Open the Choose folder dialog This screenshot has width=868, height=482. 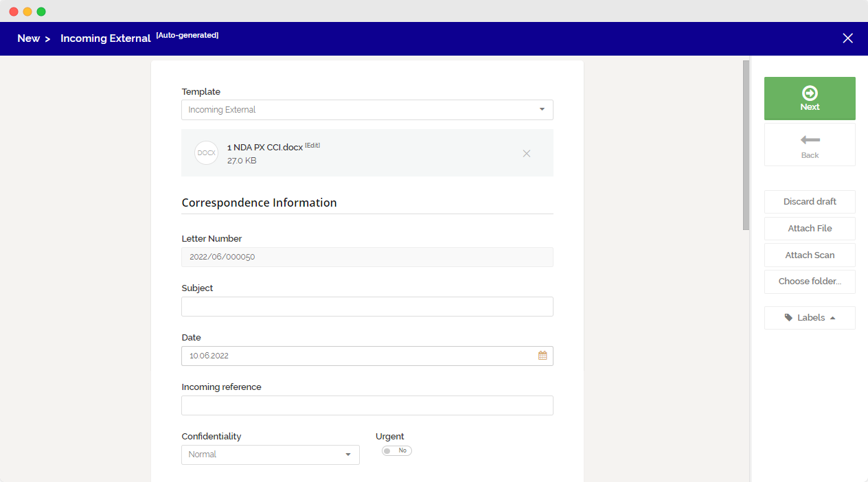tap(810, 282)
